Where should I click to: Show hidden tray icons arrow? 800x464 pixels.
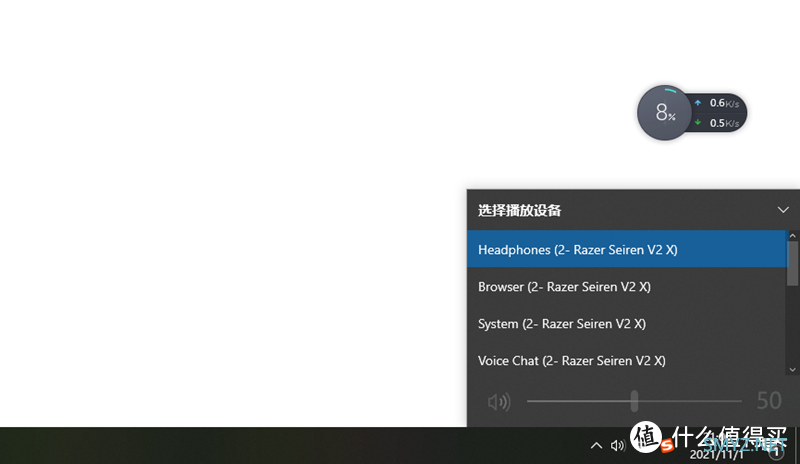(596, 446)
